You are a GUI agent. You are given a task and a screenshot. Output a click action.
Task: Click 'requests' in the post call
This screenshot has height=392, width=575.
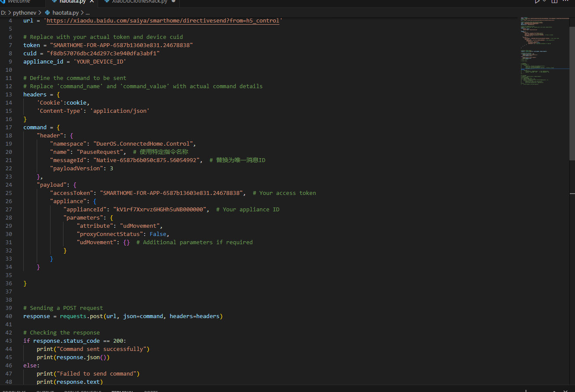[x=73, y=316]
